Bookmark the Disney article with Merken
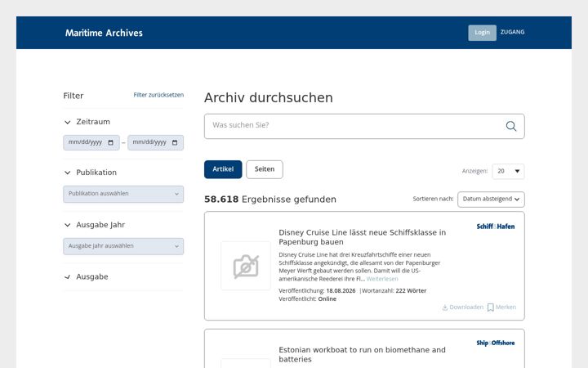The image size is (588, 368). [x=501, y=307]
